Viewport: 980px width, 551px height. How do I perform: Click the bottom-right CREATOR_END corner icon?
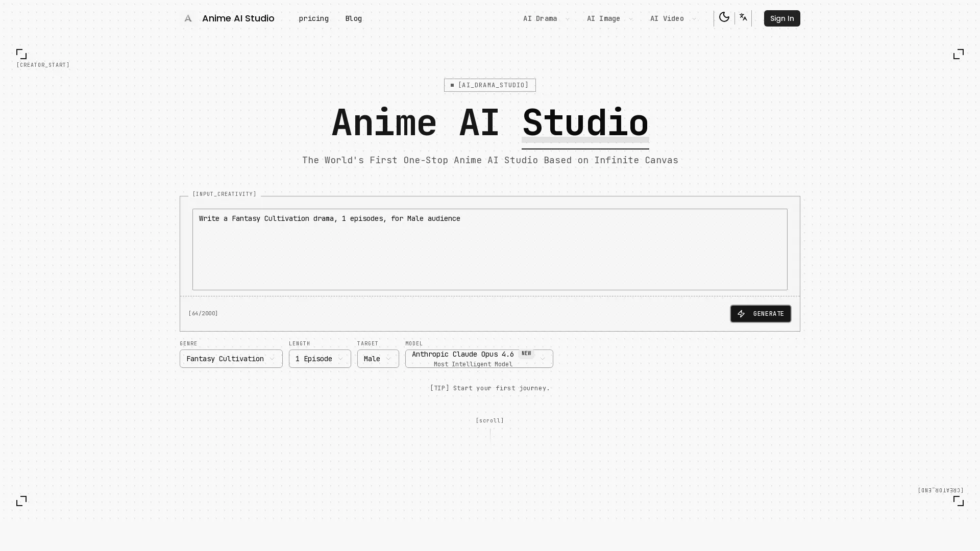click(x=959, y=501)
